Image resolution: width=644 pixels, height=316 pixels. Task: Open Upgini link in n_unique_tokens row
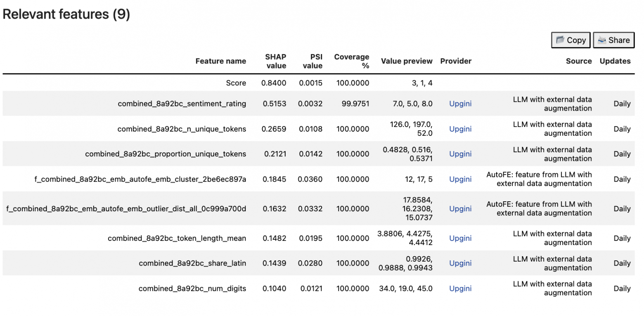460,129
